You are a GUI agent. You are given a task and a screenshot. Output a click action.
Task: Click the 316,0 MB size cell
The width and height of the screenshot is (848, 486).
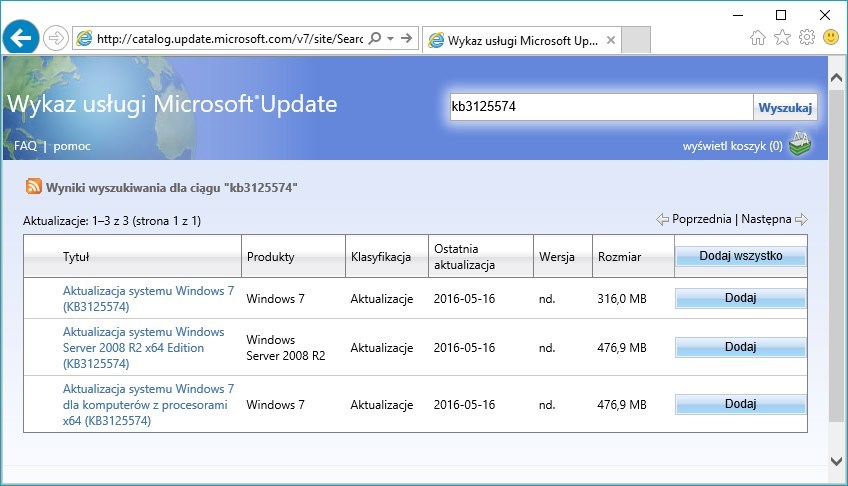click(622, 298)
